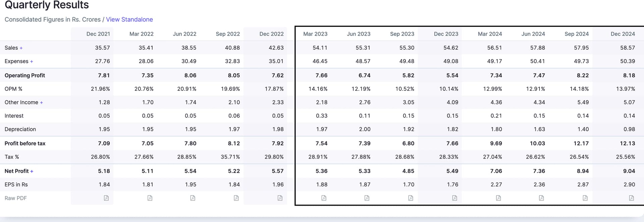Click the View Standalone link
Screen dimensions: 644x222
pos(129,19)
